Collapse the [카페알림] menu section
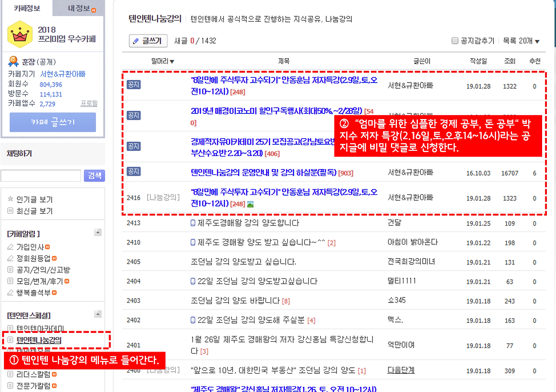This screenshot has width=556, height=392. click(98, 233)
